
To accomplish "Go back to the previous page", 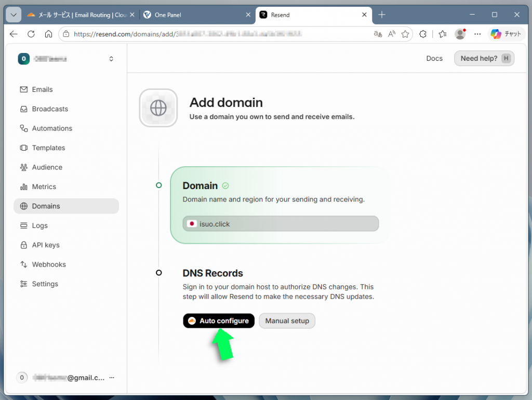I will 14,34.
